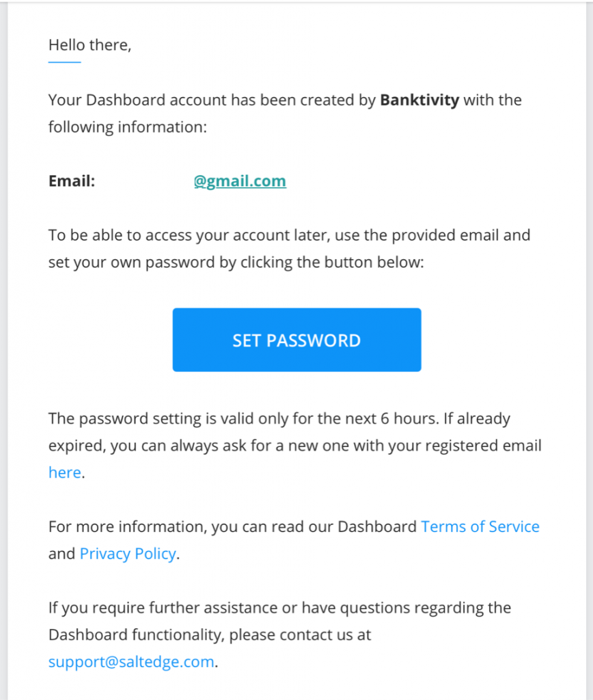
Task: Click the blue underline beneath the greeting
Action: click(x=64, y=62)
